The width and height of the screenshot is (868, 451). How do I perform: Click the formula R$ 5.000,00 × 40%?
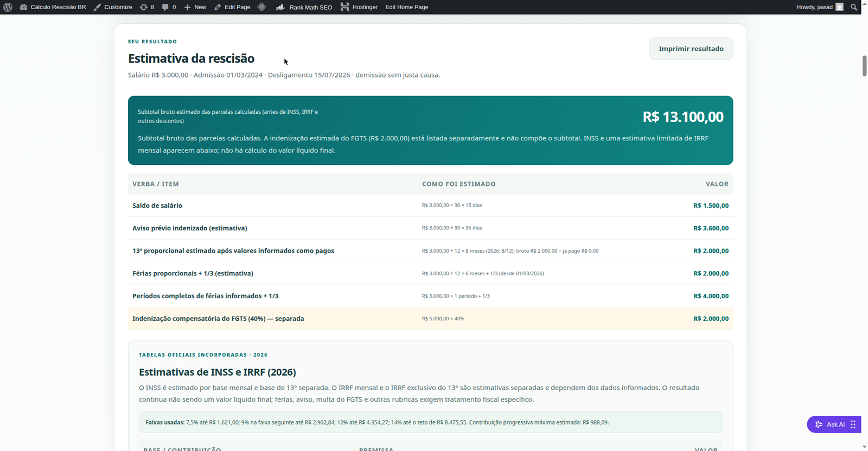coord(443,319)
